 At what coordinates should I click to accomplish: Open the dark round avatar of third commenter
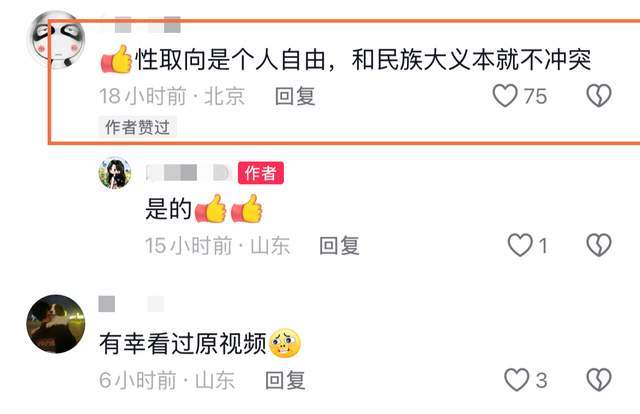click(x=56, y=323)
